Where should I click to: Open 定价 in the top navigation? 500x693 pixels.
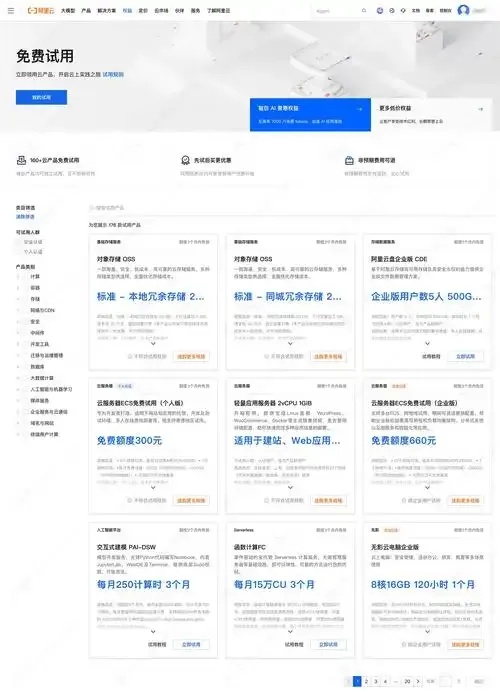click(x=143, y=11)
